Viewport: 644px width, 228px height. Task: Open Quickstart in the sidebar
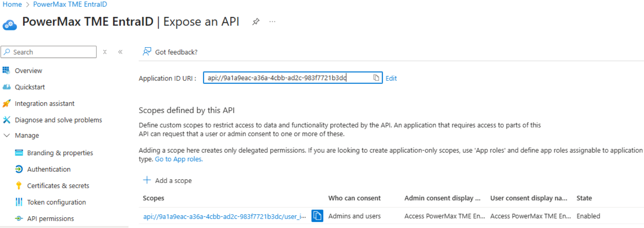point(30,87)
